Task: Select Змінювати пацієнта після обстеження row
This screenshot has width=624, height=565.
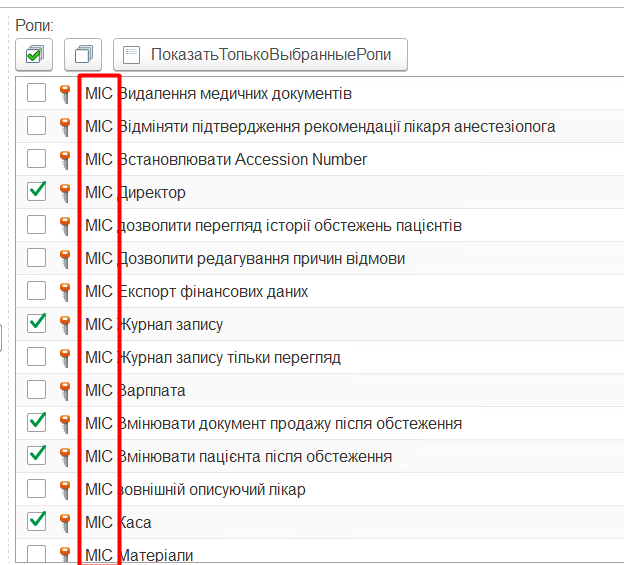Action: [x=255, y=456]
